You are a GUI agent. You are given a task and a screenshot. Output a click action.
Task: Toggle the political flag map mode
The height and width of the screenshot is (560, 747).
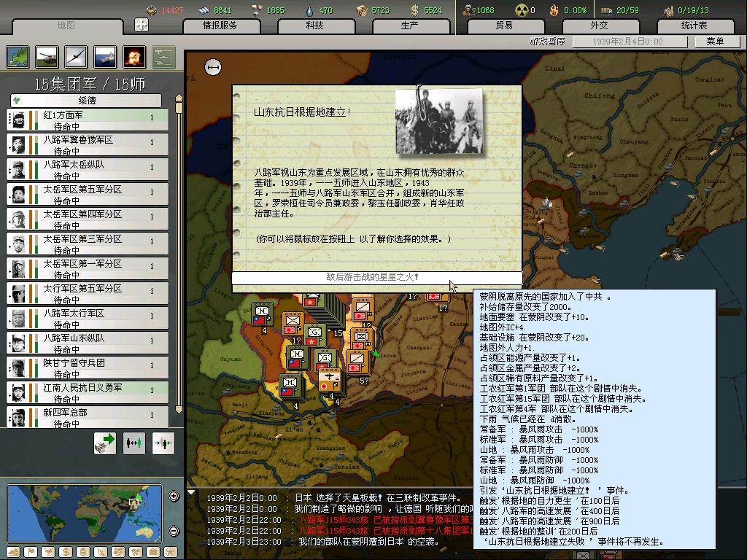coord(31,551)
